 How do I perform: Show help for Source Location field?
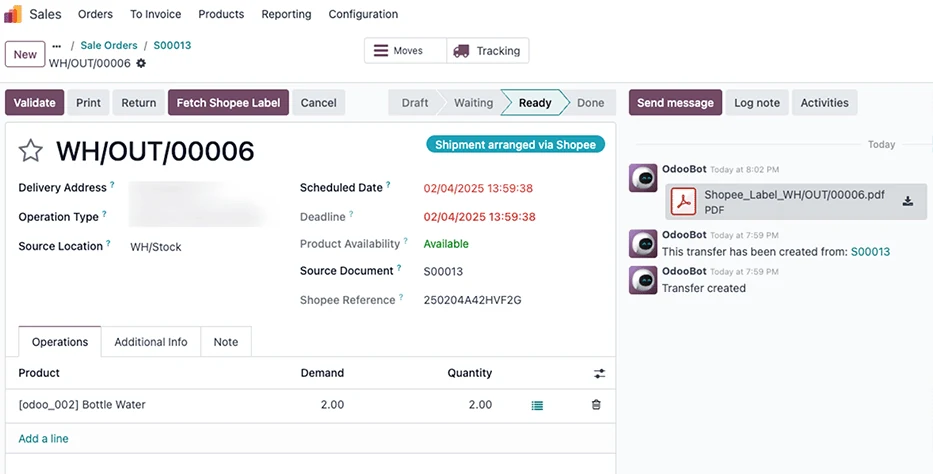click(108, 243)
